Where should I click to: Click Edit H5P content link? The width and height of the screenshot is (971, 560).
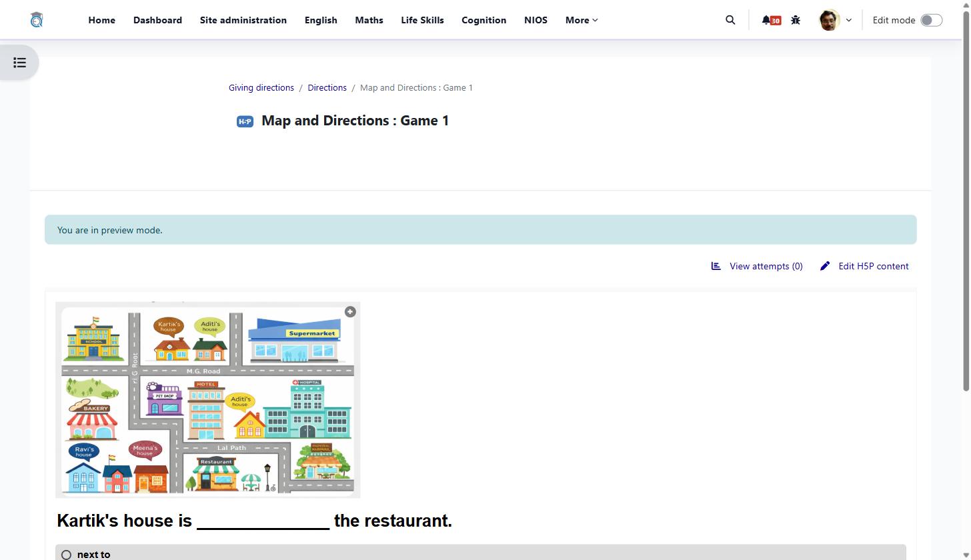point(864,266)
